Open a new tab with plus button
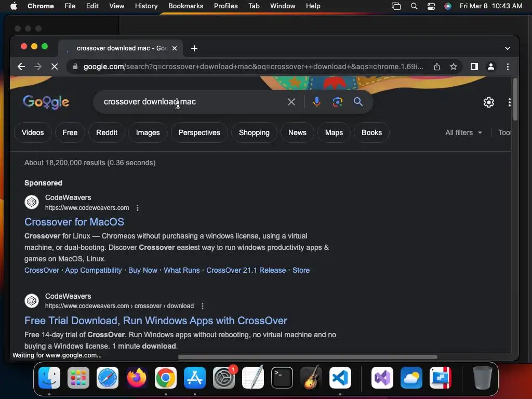This screenshot has height=399, width=532. tap(194, 48)
